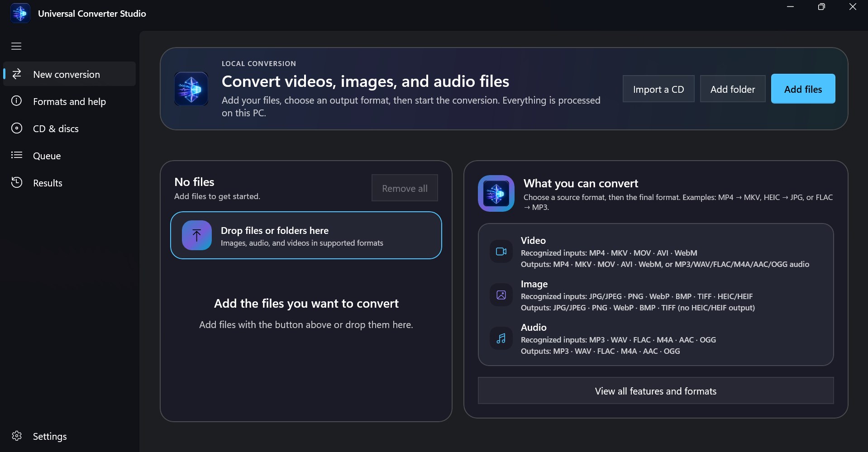Viewport: 868px width, 452px height.
Task: Click the crystal icon beside What you can convert
Action: pyautogui.click(x=496, y=194)
